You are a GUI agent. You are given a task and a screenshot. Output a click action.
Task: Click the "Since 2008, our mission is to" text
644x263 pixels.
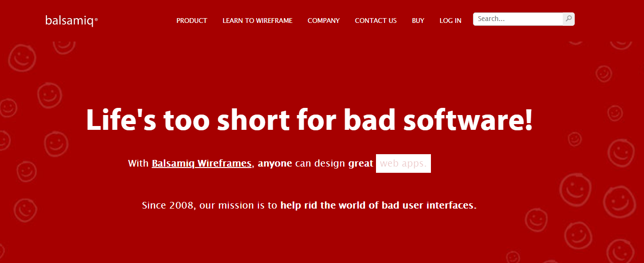pos(210,206)
